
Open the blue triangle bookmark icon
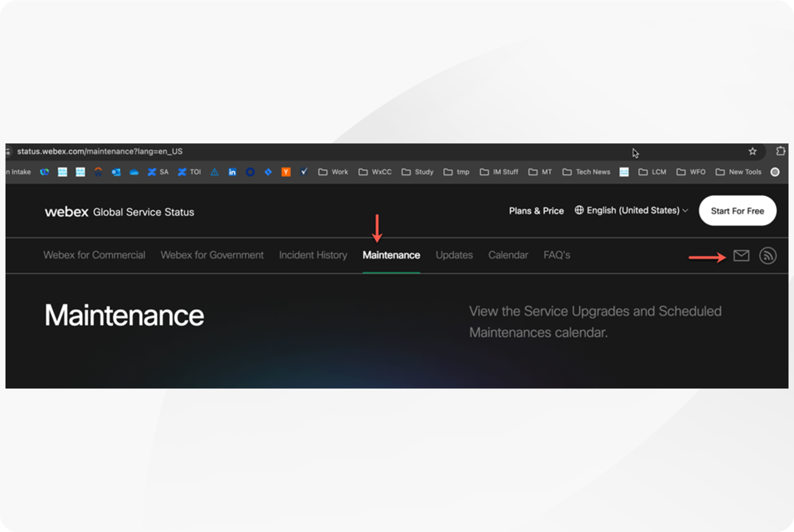tap(214, 172)
